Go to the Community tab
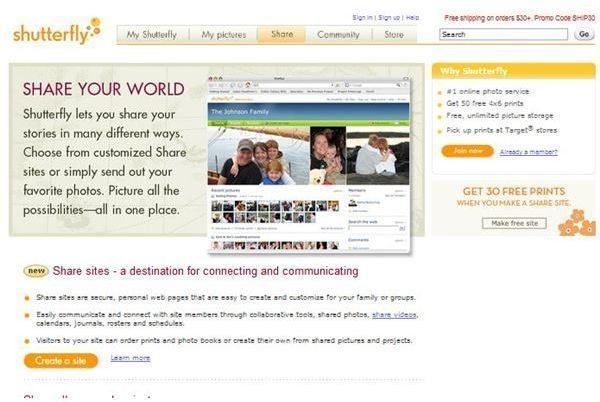 point(338,35)
